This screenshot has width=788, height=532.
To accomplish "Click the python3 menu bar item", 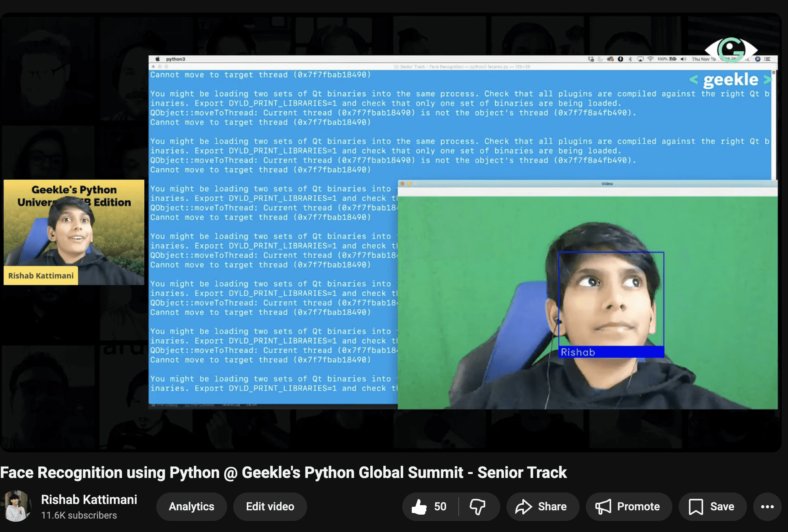I will point(175,59).
